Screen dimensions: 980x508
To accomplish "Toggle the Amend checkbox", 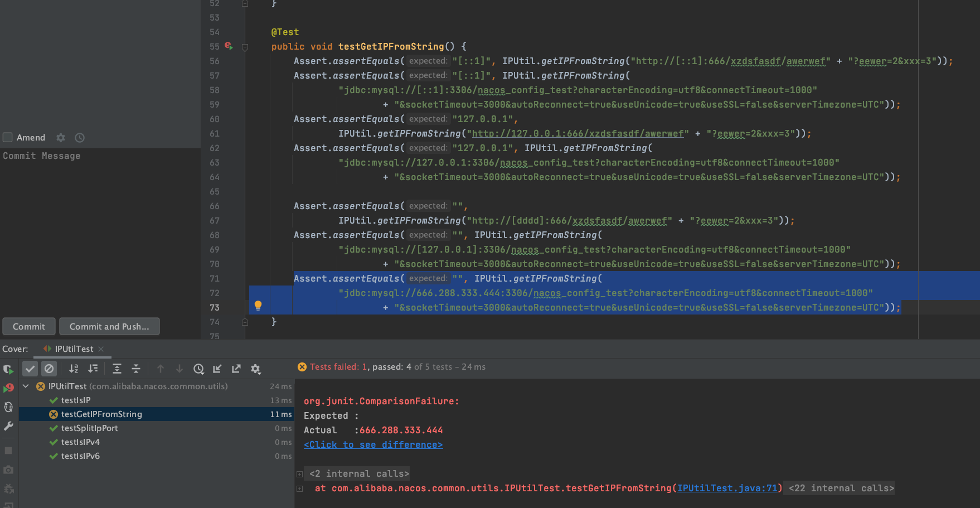I will pyautogui.click(x=8, y=137).
